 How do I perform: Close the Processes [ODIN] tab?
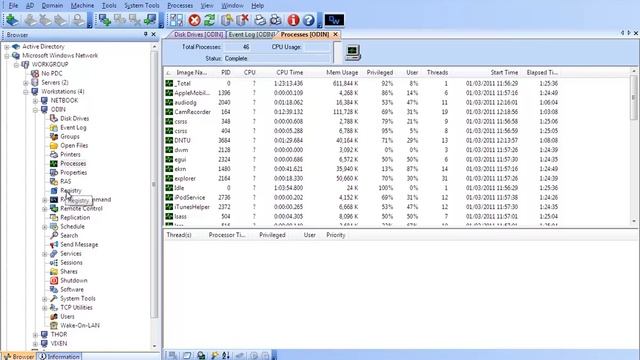pyautogui.click(x=336, y=35)
